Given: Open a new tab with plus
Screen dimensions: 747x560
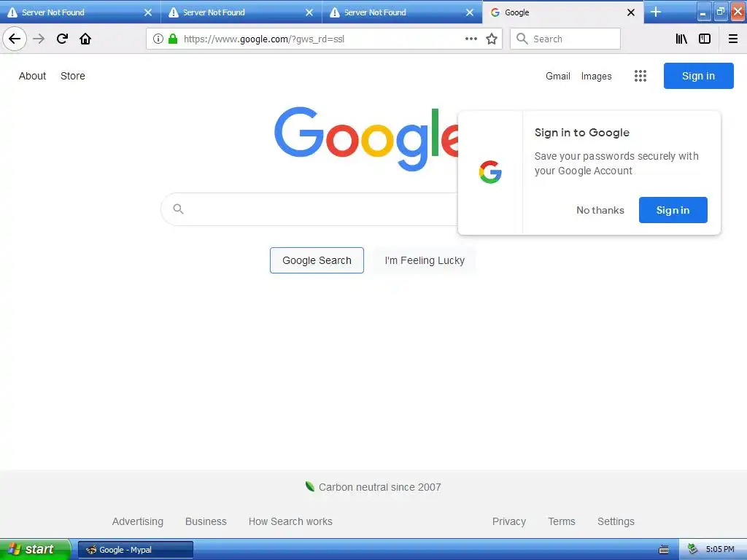Looking at the screenshot, I should [656, 12].
